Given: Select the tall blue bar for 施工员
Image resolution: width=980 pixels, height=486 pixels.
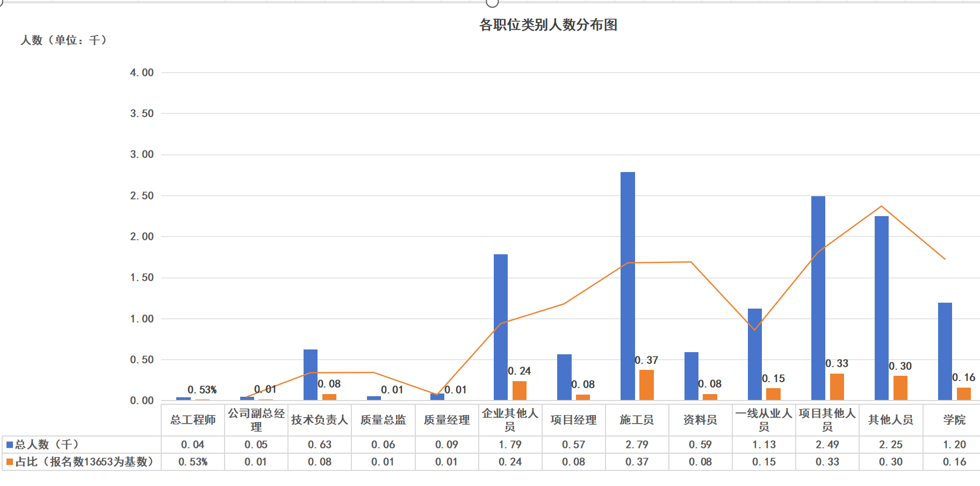Looking at the screenshot, I should (x=628, y=285).
